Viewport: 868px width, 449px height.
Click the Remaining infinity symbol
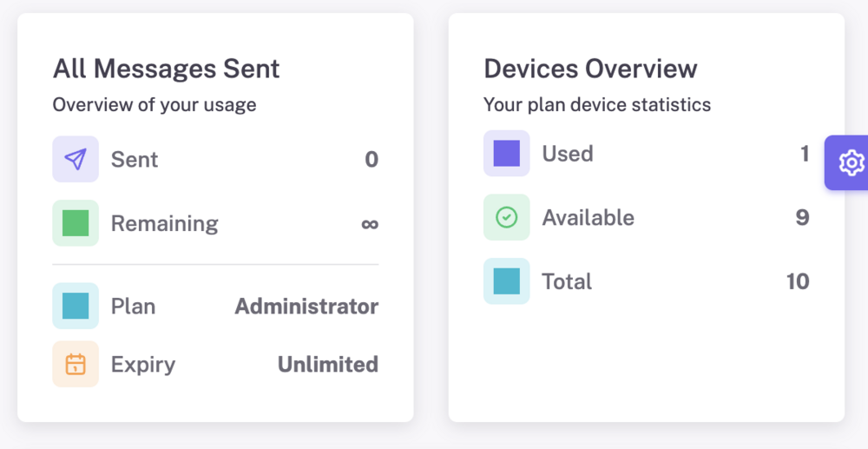(370, 224)
